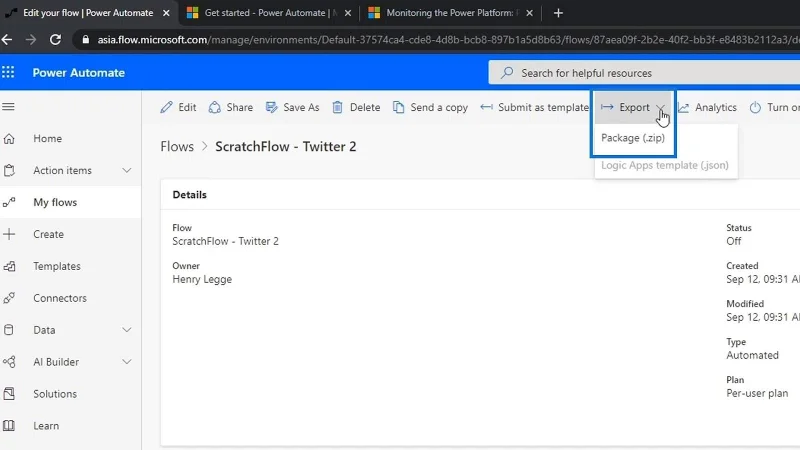
Task: Click the Status value Off
Action: coord(734,241)
